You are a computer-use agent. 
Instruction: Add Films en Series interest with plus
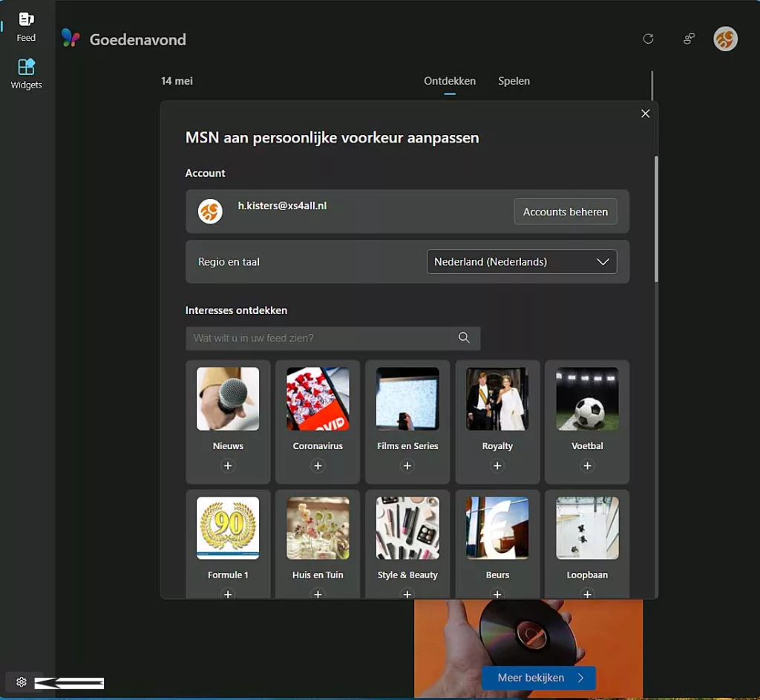point(407,465)
